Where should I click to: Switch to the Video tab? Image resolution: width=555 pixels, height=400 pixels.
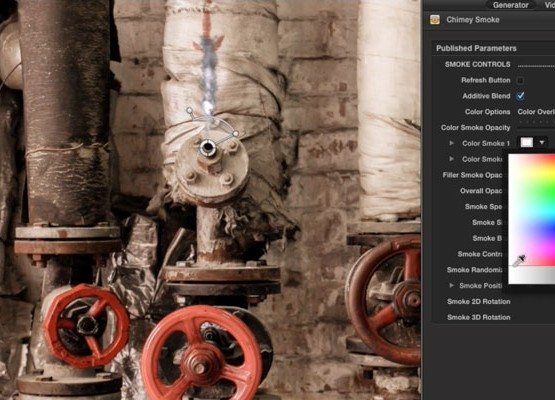pos(548,5)
